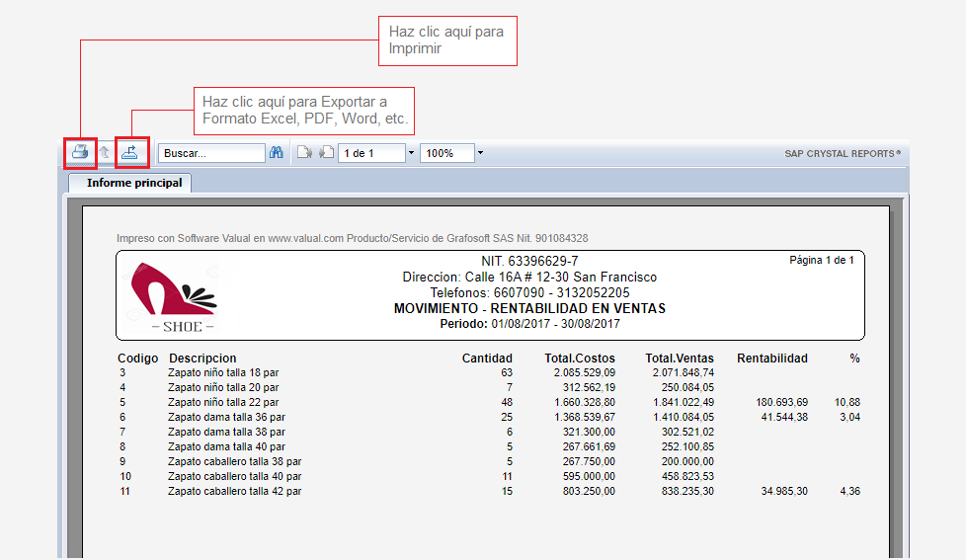The image size is (966, 560).
Task: Click the binoculars search icon
Action: click(277, 153)
